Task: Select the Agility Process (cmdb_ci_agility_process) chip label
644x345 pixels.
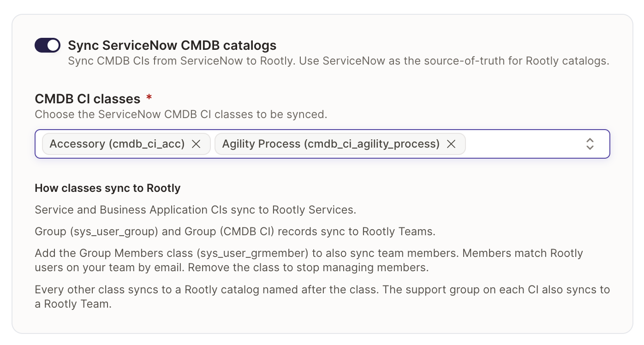Action: 331,144
